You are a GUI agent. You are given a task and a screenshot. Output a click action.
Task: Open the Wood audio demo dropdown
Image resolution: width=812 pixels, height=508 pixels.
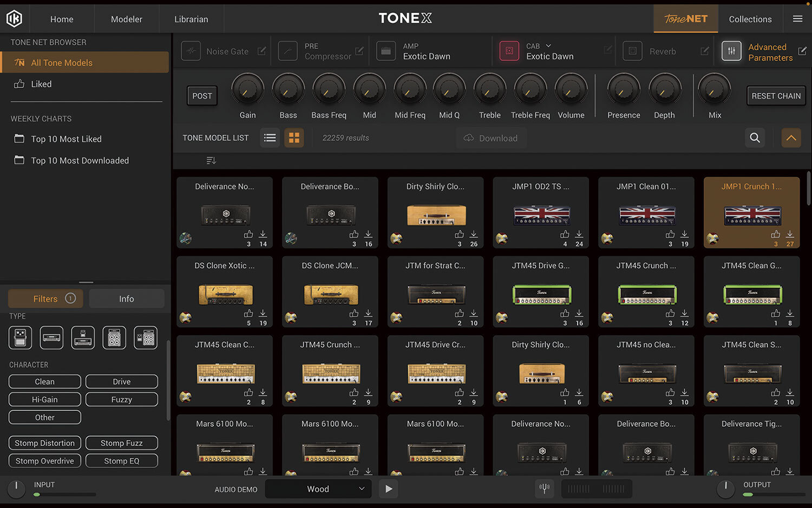318,489
